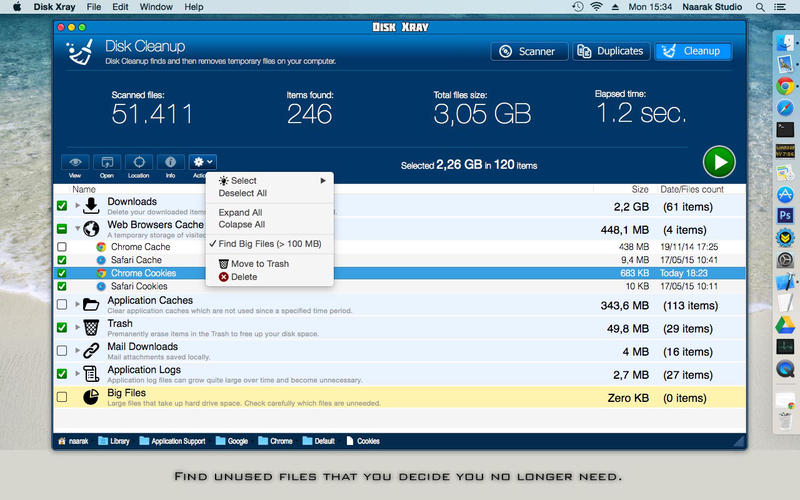Toggle the Web Browsers Cache checkbox
This screenshot has width=800, height=500.
[x=62, y=229]
